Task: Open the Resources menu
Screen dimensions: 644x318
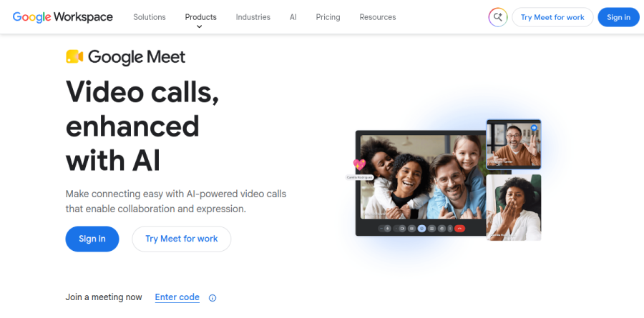Action: 377,17
